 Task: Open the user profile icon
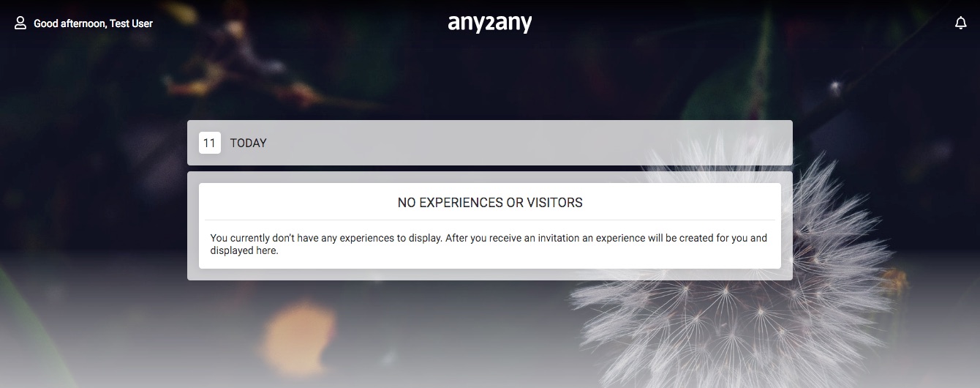(20, 23)
